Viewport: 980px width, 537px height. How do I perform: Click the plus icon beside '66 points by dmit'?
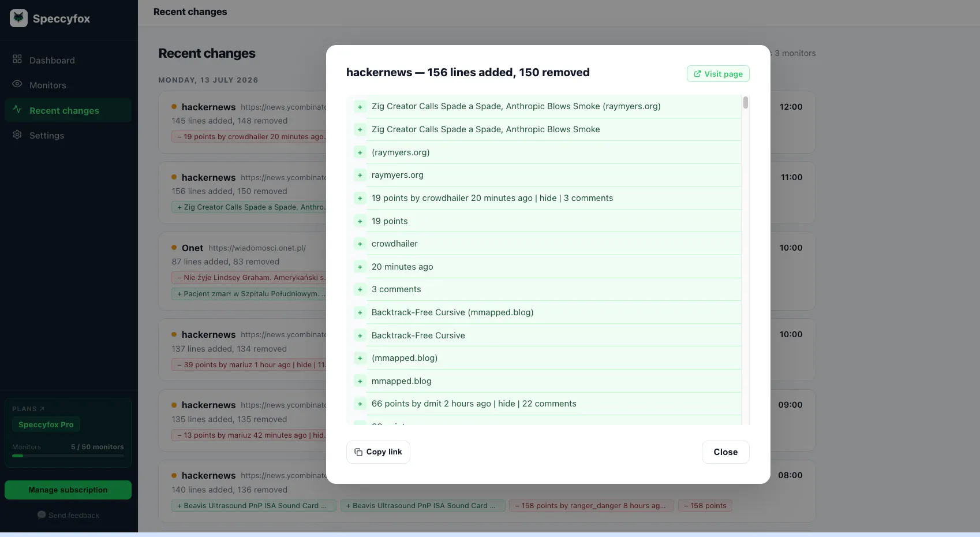(x=360, y=404)
